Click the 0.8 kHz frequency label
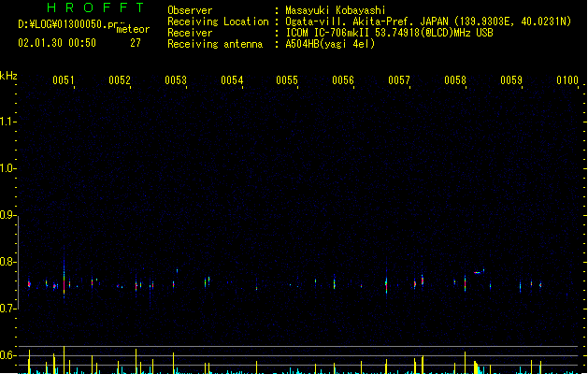The image size is (588, 374). pyautogui.click(x=7, y=262)
